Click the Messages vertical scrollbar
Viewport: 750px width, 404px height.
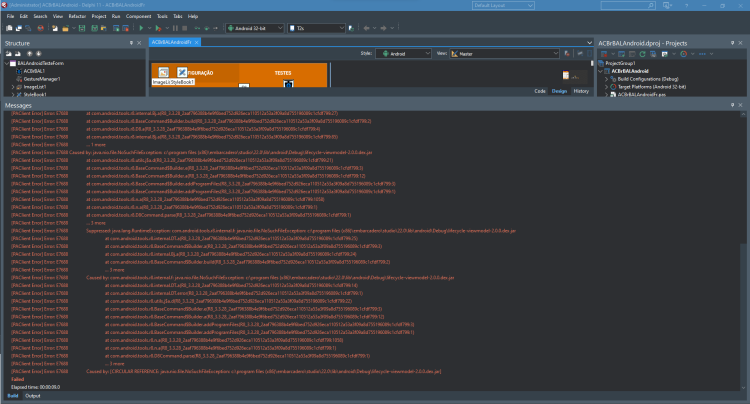coord(743,251)
